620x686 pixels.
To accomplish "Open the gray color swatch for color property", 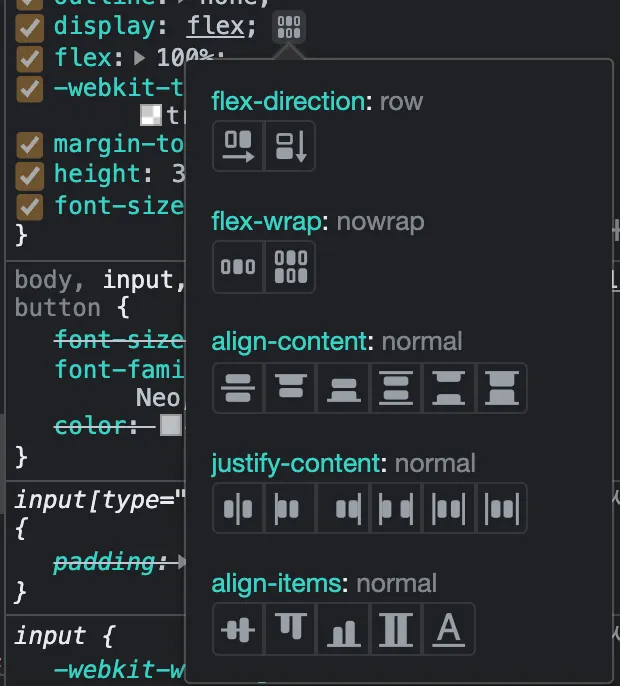I will pos(171,426).
